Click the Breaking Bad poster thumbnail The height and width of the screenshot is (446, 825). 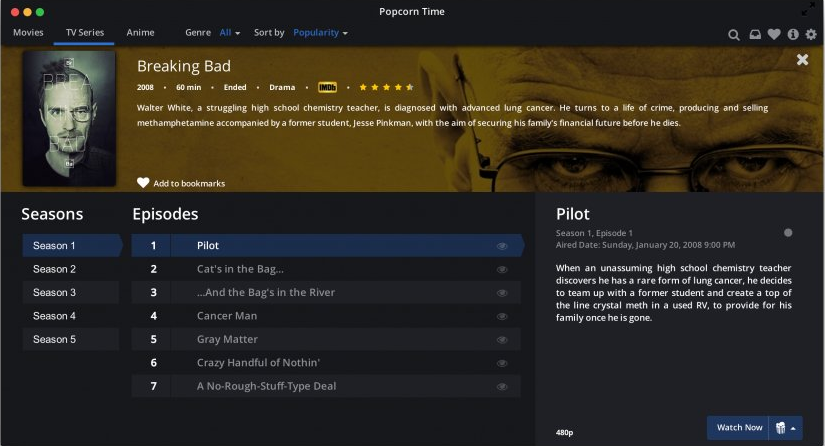point(69,118)
